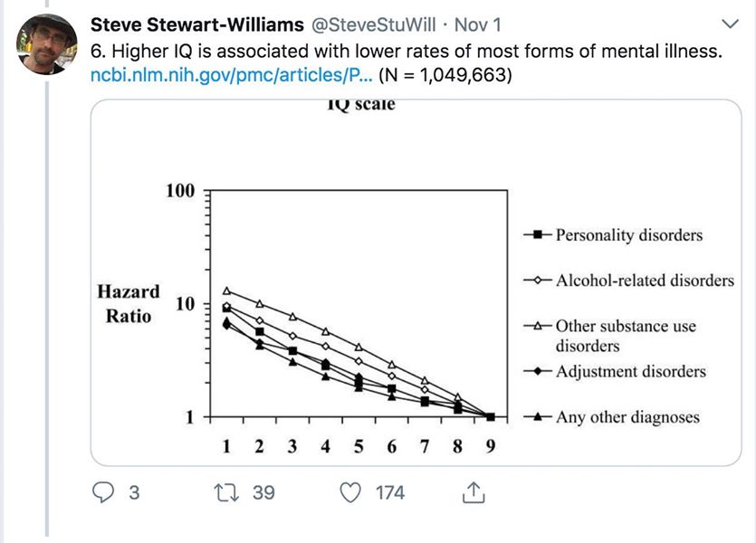
Task: Click the like count of 174
Action: (x=390, y=493)
